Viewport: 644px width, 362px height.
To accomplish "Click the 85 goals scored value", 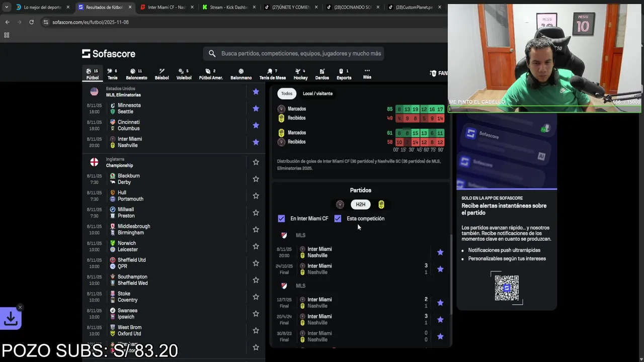I will (x=389, y=109).
